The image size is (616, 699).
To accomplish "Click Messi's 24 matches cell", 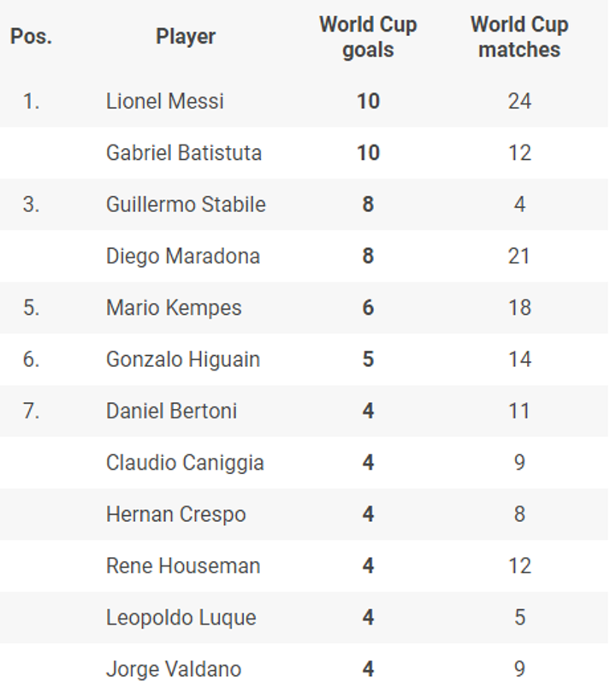I will tap(518, 101).
